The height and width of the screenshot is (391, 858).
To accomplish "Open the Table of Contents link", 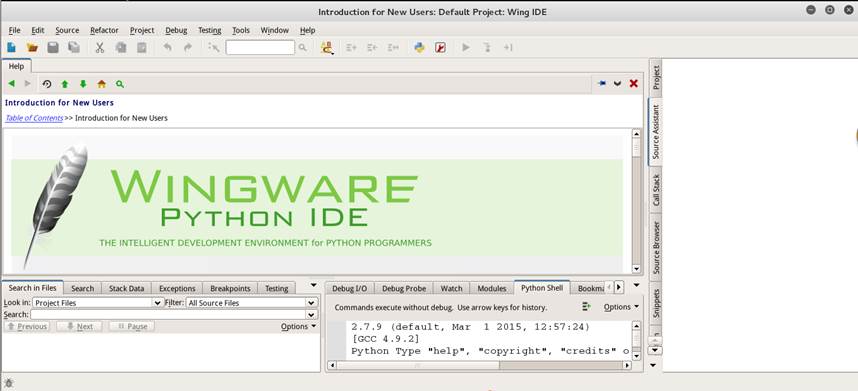I will [x=34, y=118].
